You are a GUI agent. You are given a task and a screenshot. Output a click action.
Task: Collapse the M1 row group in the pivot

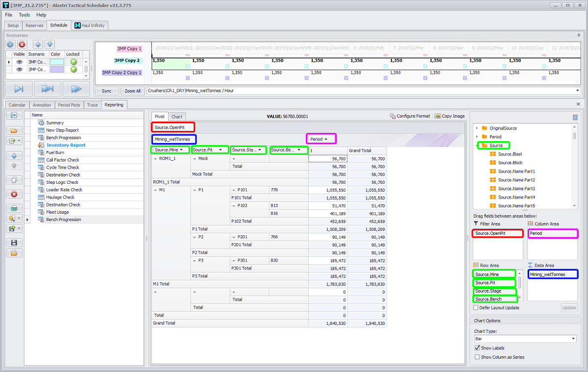pyautogui.click(x=155, y=190)
